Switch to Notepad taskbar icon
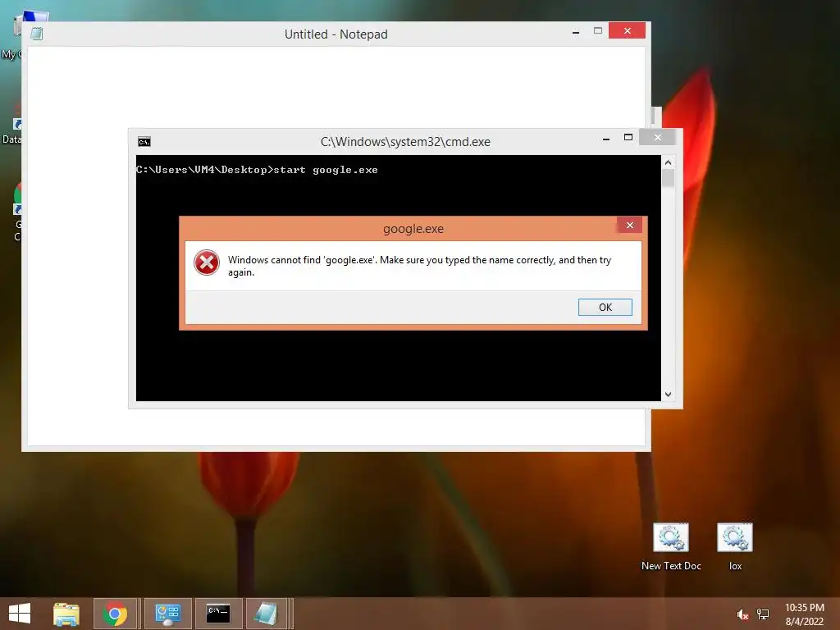This screenshot has width=840, height=630. pos(267,614)
